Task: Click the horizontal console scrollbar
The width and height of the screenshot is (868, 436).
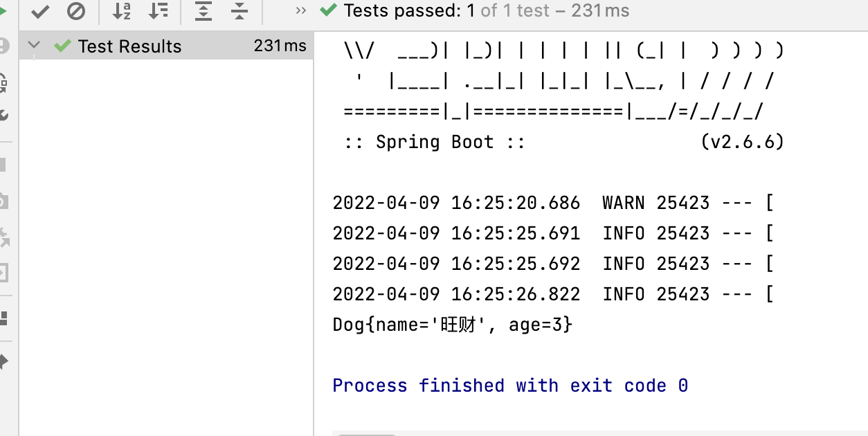Action: pos(367,434)
